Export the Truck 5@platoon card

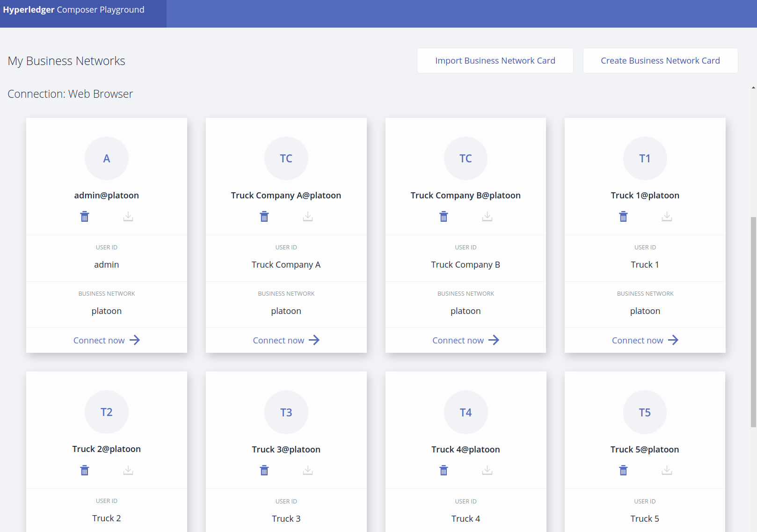point(667,470)
